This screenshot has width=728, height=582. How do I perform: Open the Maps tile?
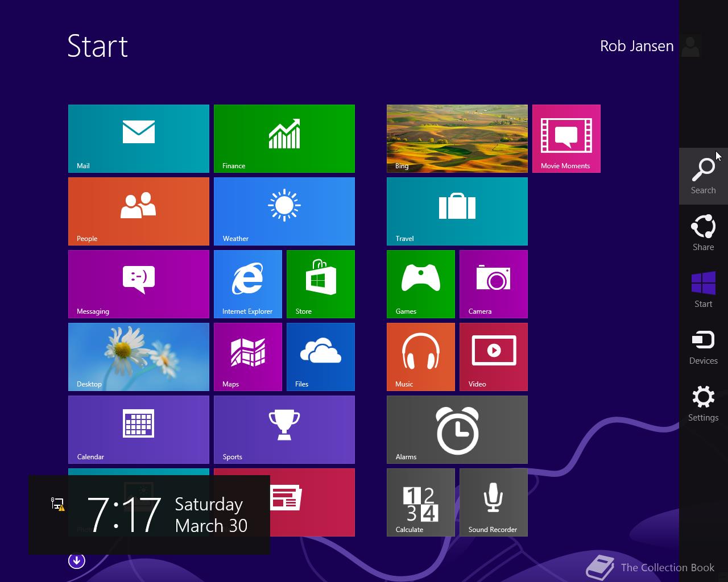click(248, 357)
